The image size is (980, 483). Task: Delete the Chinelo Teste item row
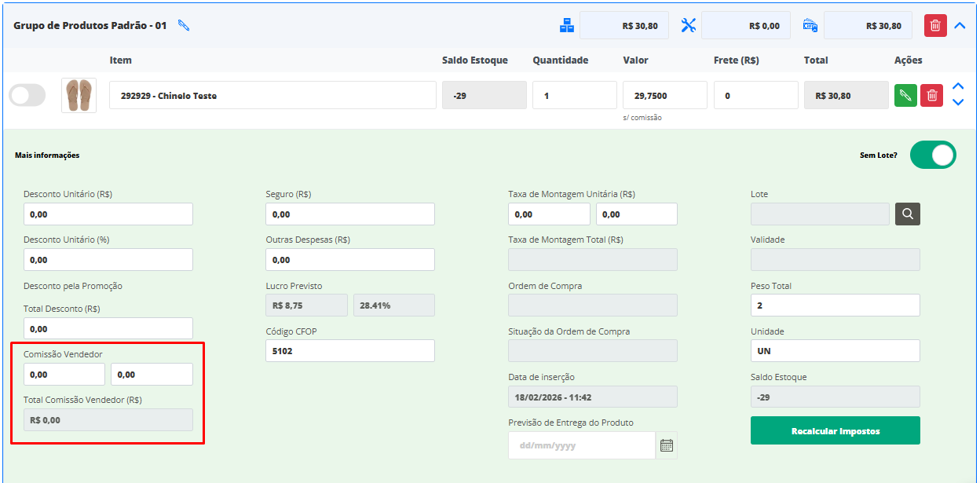point(932,96)
